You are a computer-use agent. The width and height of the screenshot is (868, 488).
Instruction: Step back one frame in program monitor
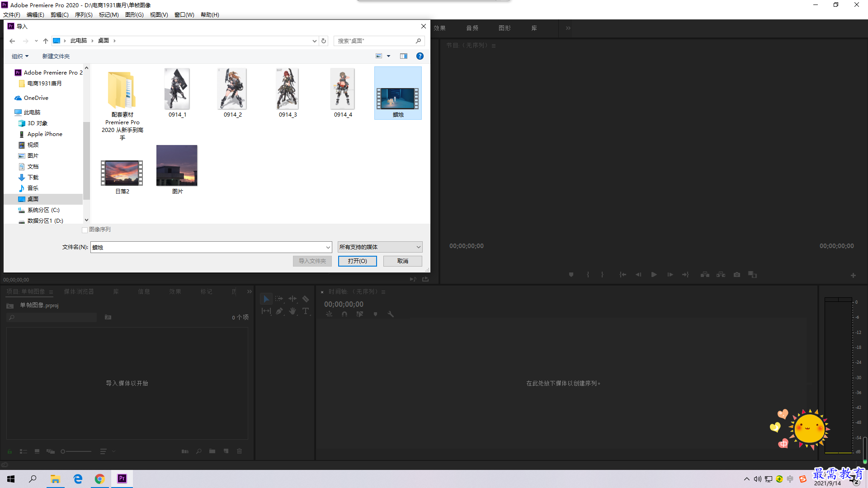coord(638,275)
